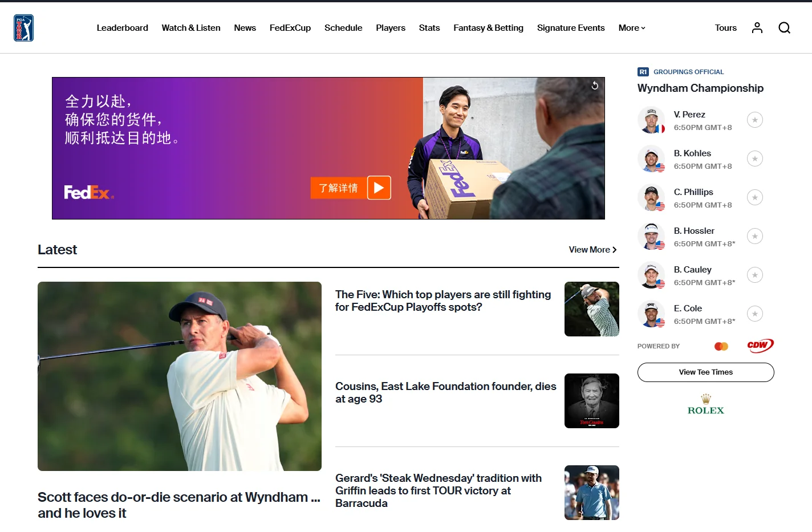
Task: Go to News in navigation
Action: coord(245,27)
